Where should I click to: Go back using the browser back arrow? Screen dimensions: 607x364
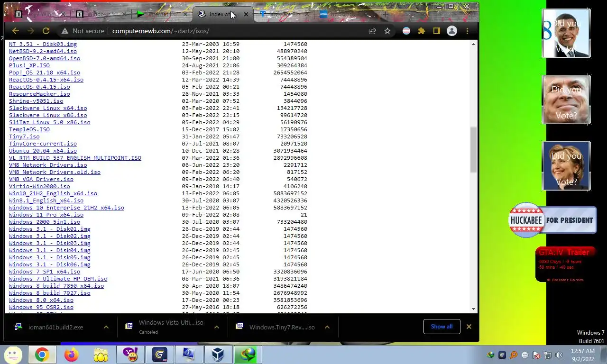click(x=16, y=31)
